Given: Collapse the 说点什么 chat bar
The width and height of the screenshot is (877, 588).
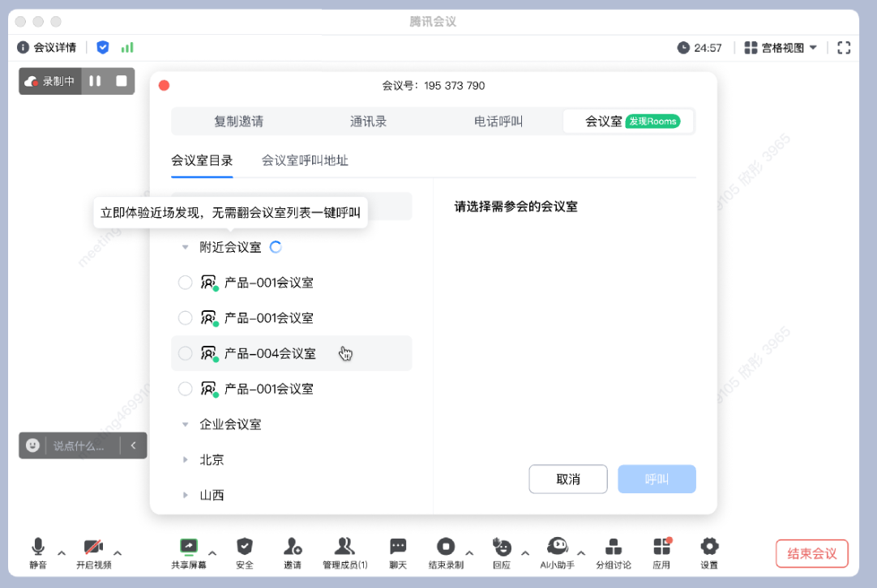Looking at the screenshot, I should pos(133,445).
